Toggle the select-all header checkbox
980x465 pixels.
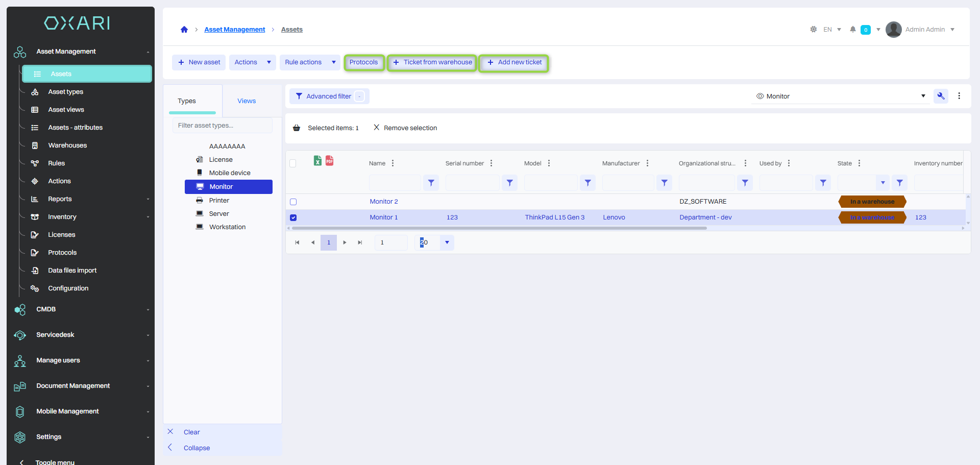293,163
